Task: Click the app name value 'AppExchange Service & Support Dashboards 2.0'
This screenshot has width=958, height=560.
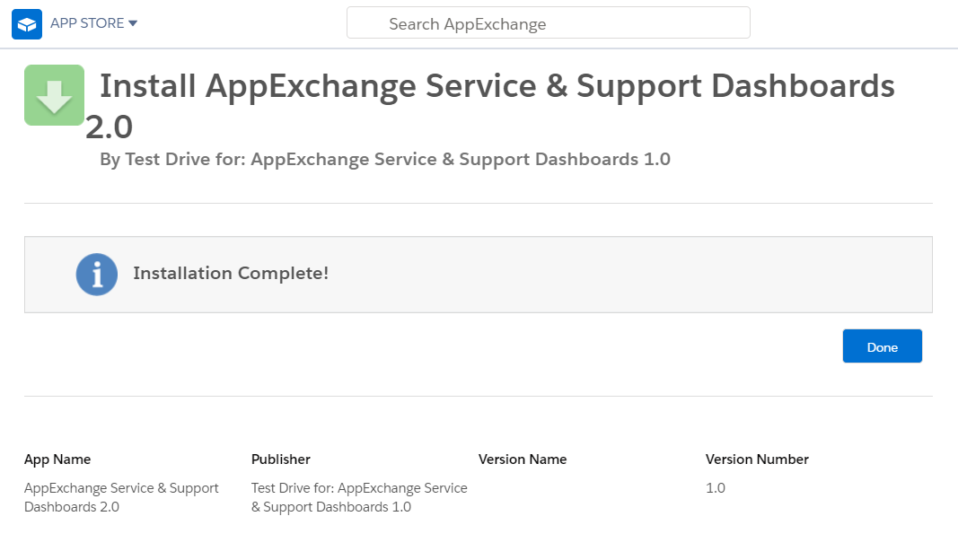Action: pos(121,497)
